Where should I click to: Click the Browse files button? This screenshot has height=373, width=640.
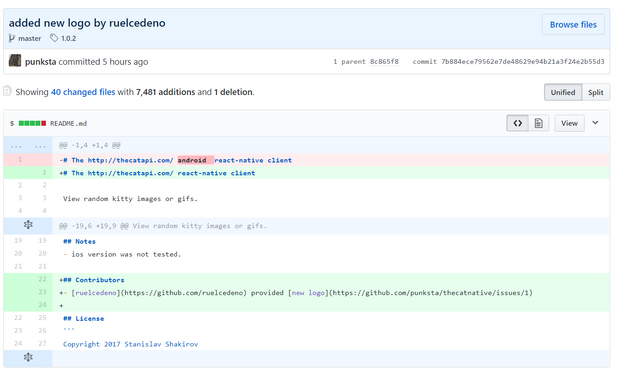pos(573,24)
